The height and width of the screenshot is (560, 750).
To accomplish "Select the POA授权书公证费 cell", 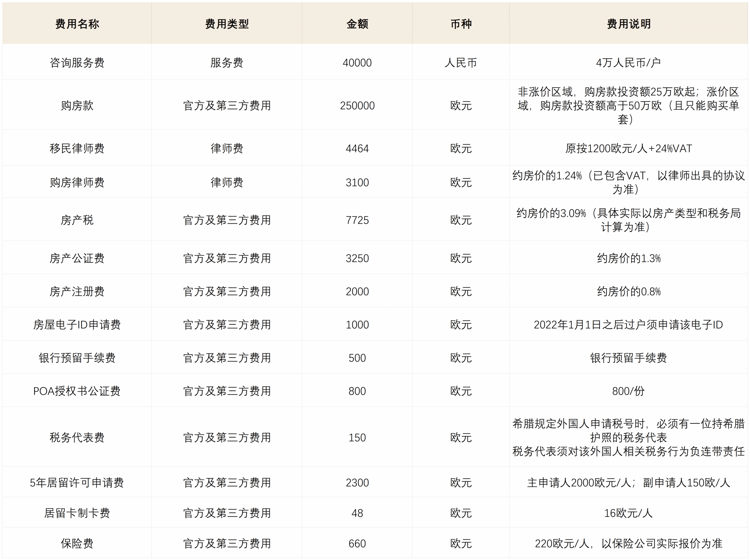I will [x=77, y=391].
